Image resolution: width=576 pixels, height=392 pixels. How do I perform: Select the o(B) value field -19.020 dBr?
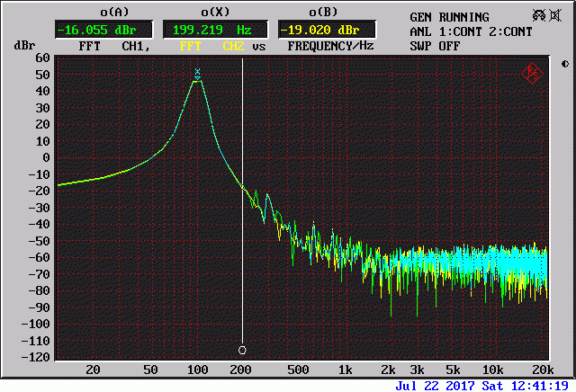tap(327, 30)
